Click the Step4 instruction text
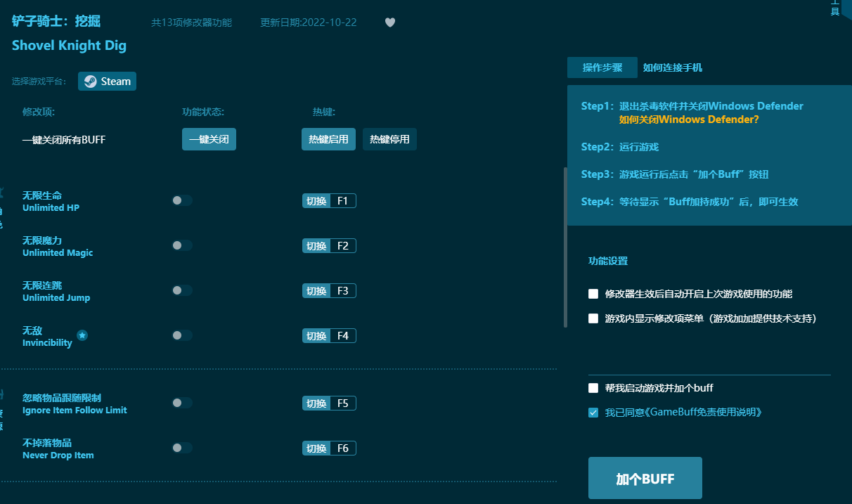Screen dimensions: 852x504 [690, 202]
